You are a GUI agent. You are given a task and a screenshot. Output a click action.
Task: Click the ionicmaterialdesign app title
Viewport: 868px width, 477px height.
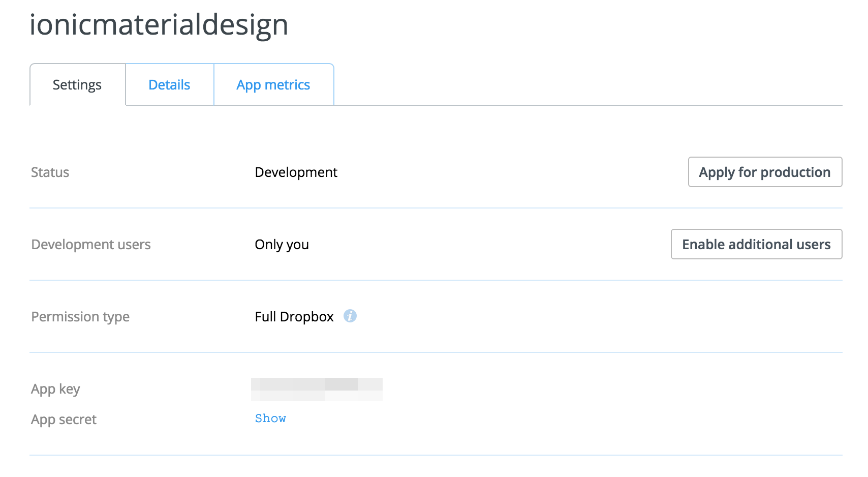(159, 24)
